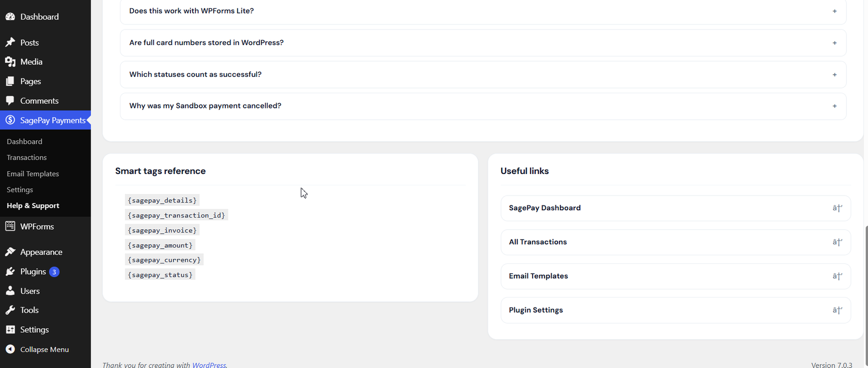Image resolution: width=868 pixels, height=368 pixels.
Task: Click the Version 7.0.3 footer text
Action: 832,365
